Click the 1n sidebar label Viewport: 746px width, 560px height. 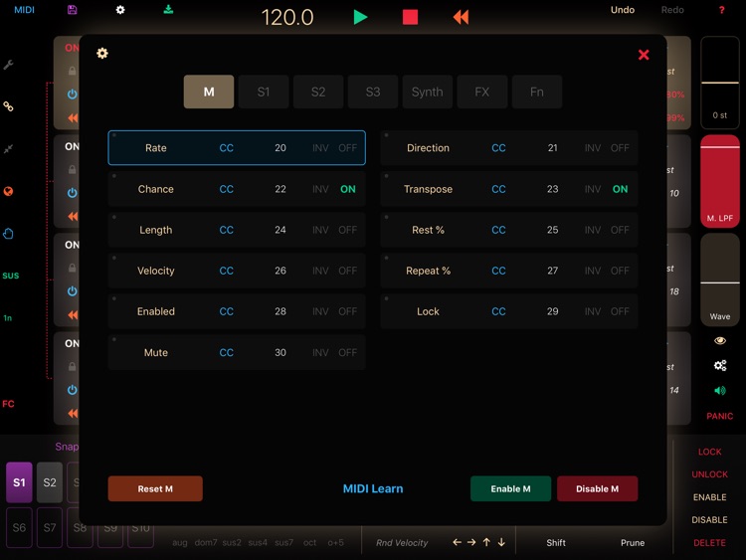tap(8, 318)
